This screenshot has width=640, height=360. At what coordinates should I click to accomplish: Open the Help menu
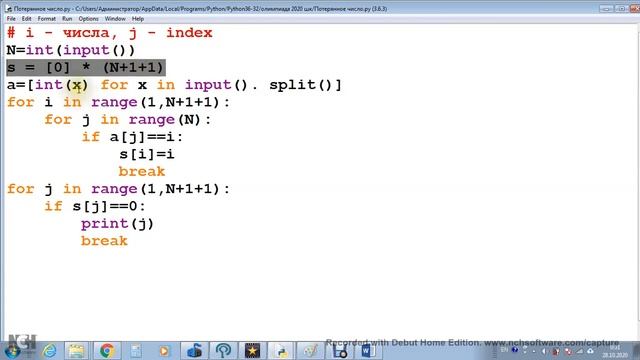coord(138,19)
